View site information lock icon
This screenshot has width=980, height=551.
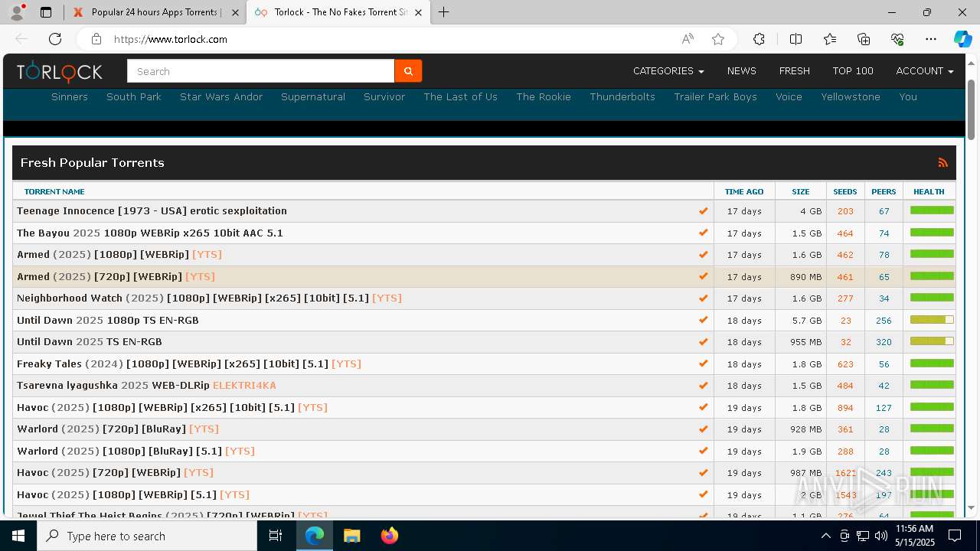[96, 39]
